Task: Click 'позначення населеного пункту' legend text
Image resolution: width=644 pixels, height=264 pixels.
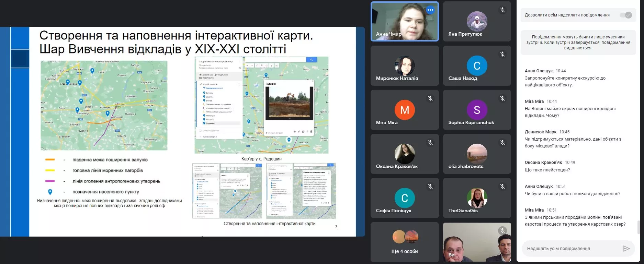Action: [x=106, y=192]
